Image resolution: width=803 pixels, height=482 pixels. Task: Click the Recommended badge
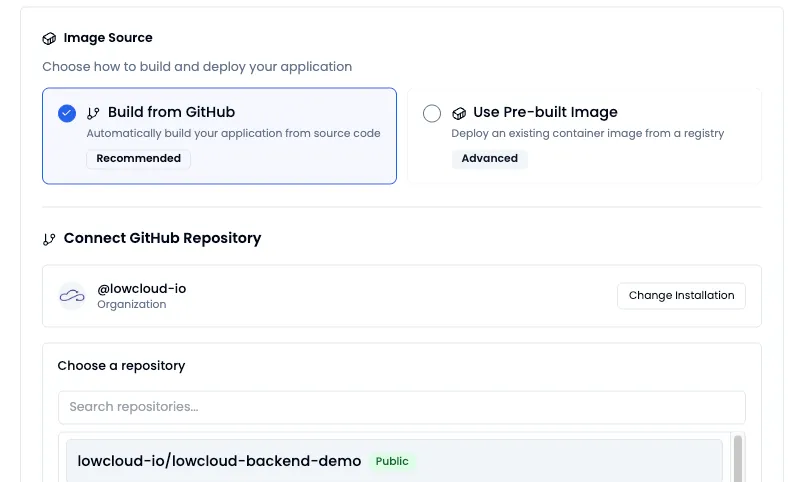point(138,158)
